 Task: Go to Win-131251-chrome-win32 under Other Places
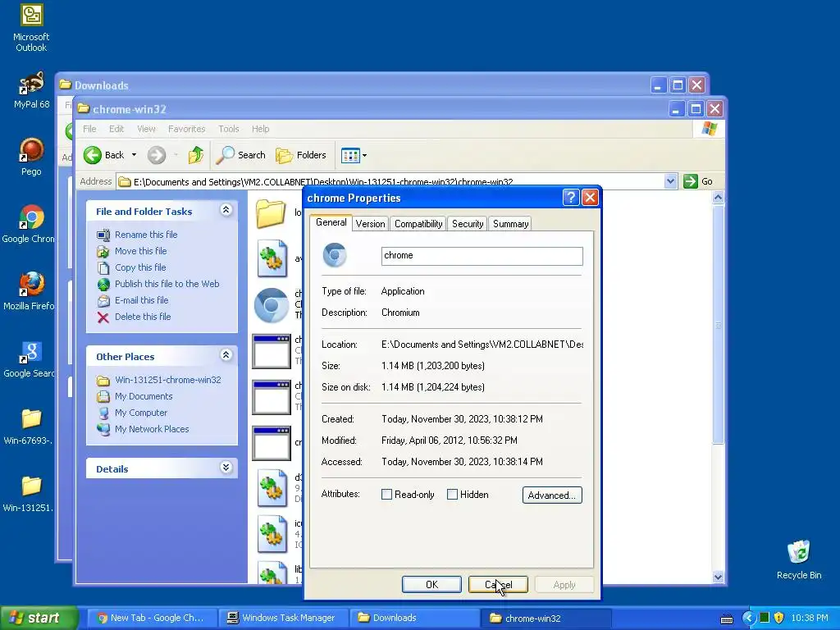point(167,380)
